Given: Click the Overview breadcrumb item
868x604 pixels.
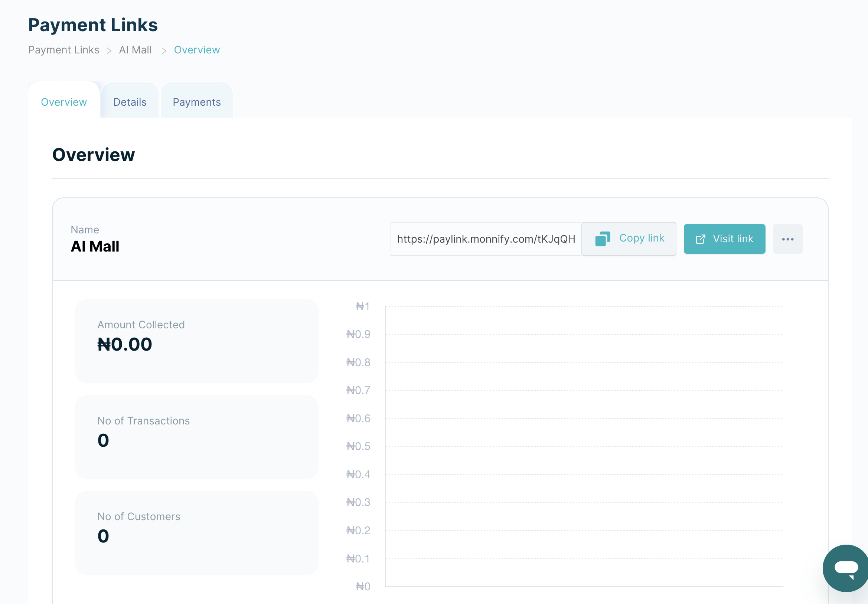Looking at the screenshot, I should [197, 50].
